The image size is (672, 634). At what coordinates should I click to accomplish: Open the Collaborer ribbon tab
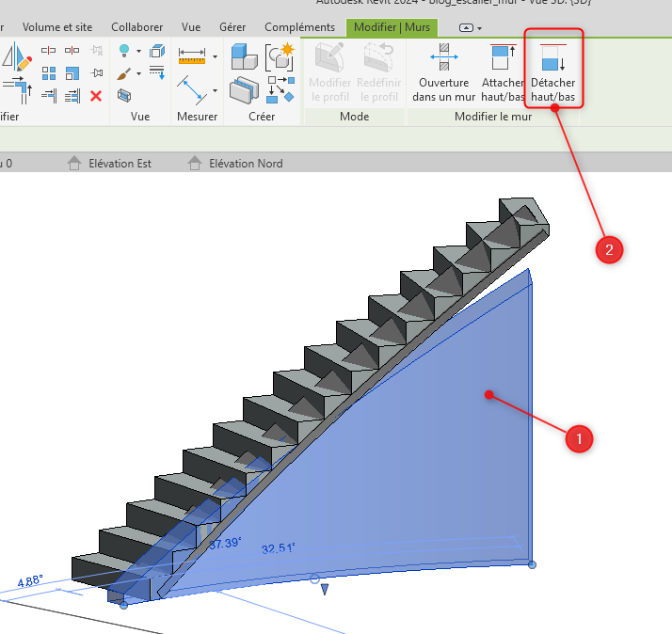click(x=136, y=27)
